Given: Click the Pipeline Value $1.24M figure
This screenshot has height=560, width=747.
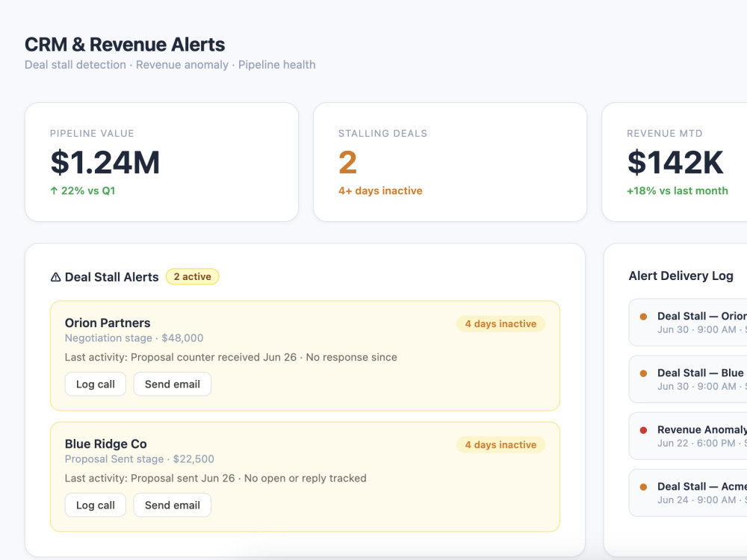Looking at the screenshot, I should coord(105,162).
